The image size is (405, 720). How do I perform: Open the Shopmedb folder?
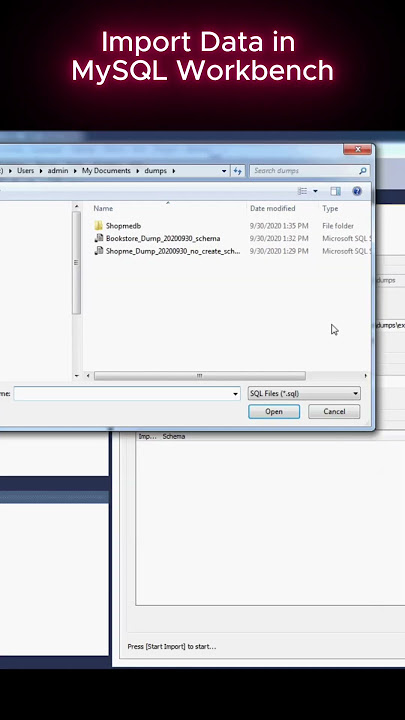click(98, 225)
